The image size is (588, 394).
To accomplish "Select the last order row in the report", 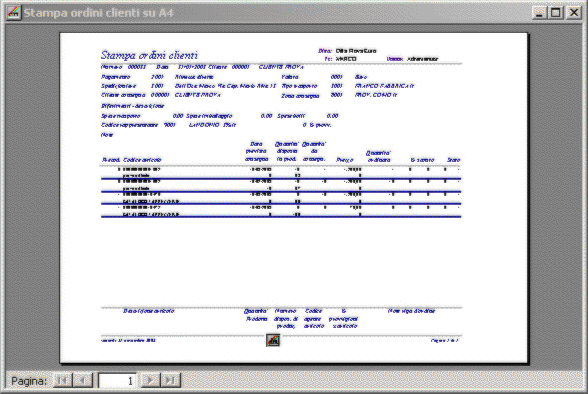I will coord(280,211).
